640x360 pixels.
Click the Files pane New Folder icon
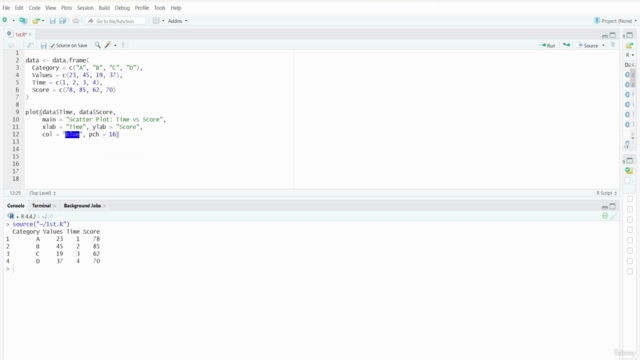point(629,171)
